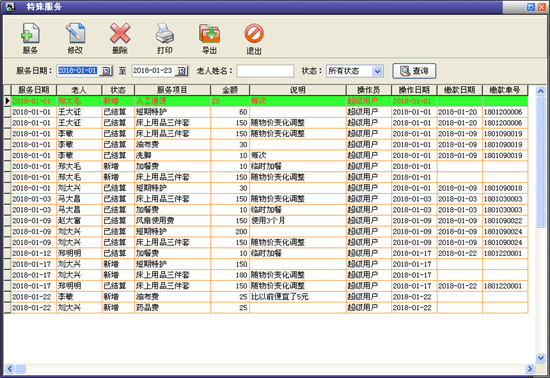
Task: Click payment number 1801090018
Action: pyautogui.click(x=505, y=188)
